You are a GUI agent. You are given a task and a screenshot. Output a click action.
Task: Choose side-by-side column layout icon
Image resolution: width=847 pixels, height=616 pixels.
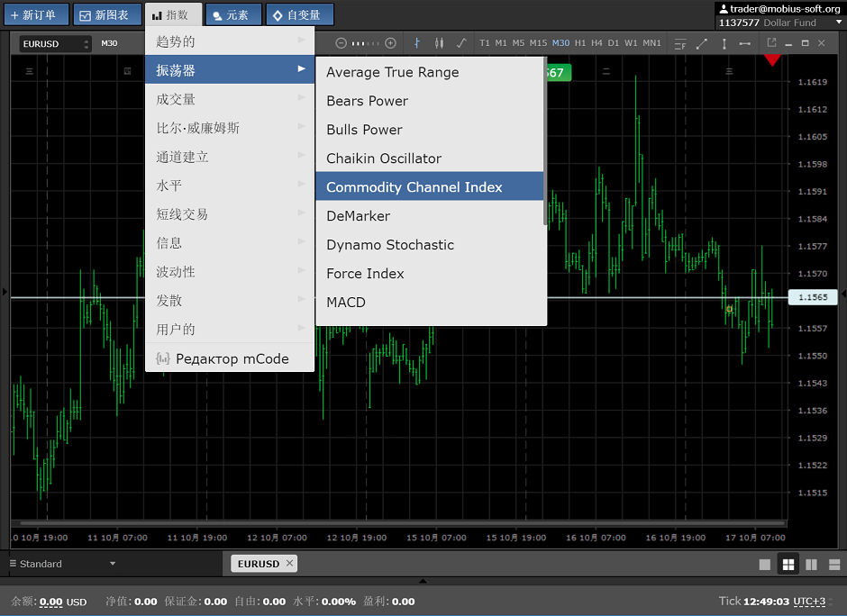(811, 565)
